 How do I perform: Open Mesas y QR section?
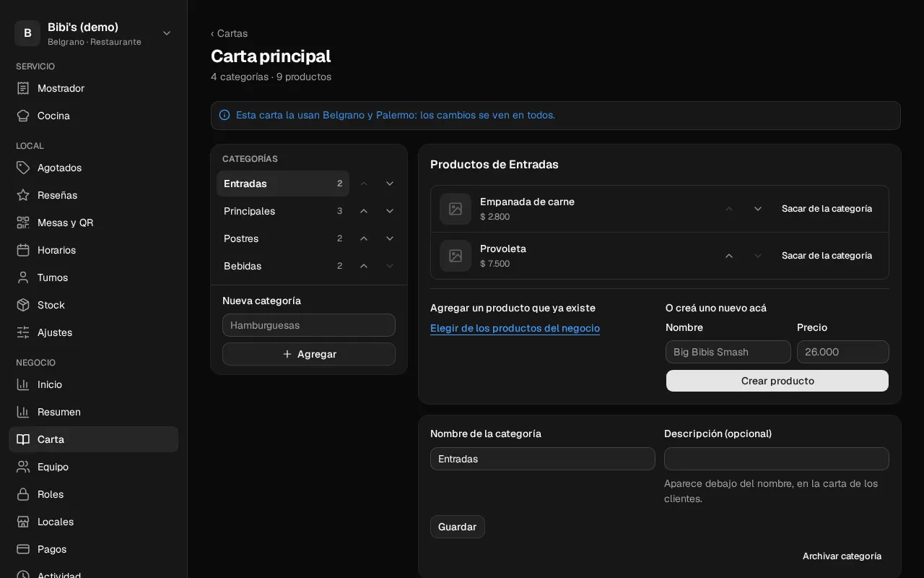click(94, 223)
